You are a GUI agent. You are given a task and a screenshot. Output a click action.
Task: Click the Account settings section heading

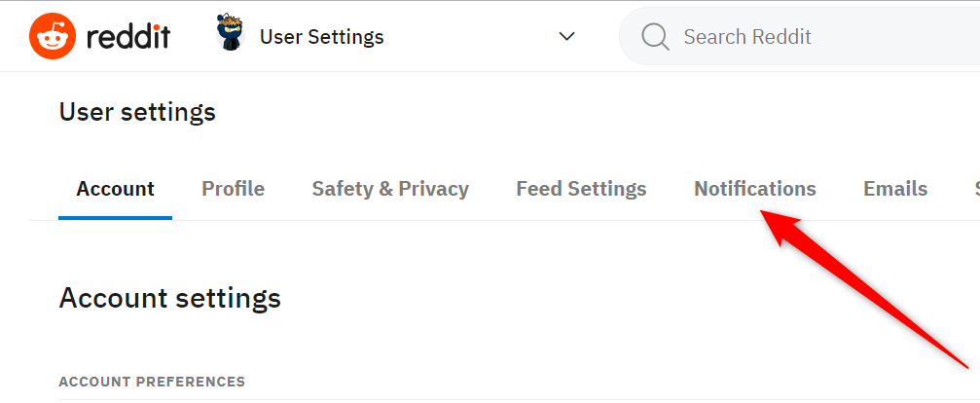pyautogui.click(x=170, y=299)
